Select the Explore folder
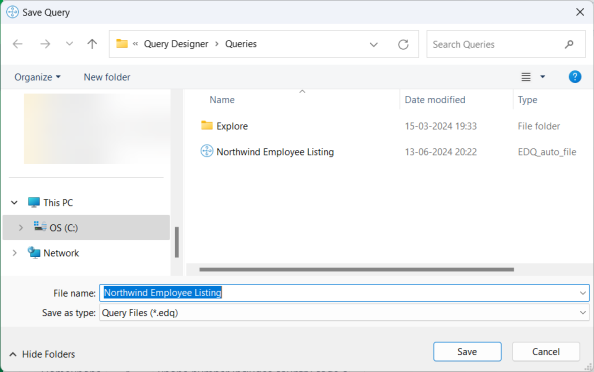 232,126
